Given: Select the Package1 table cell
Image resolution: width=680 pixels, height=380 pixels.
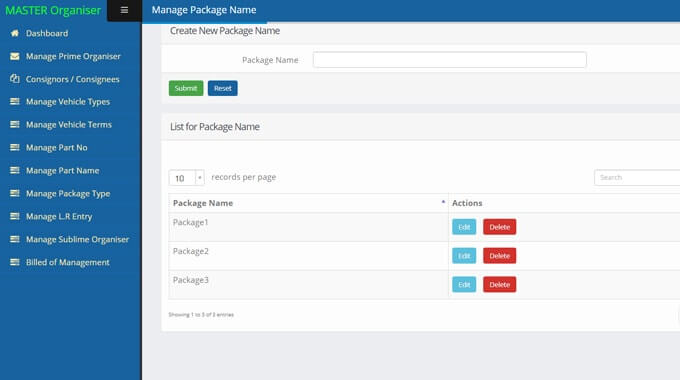Looking at the screenshot, I should click(308, 227).
